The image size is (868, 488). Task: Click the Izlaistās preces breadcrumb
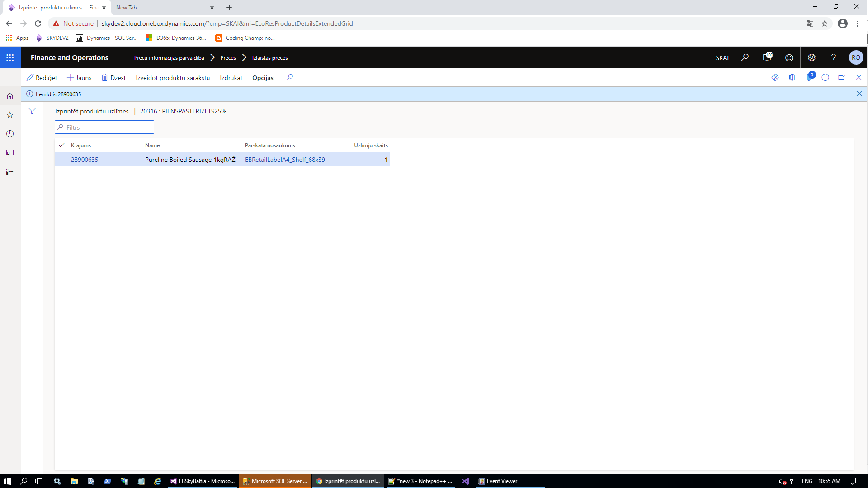tap(270, 58)
